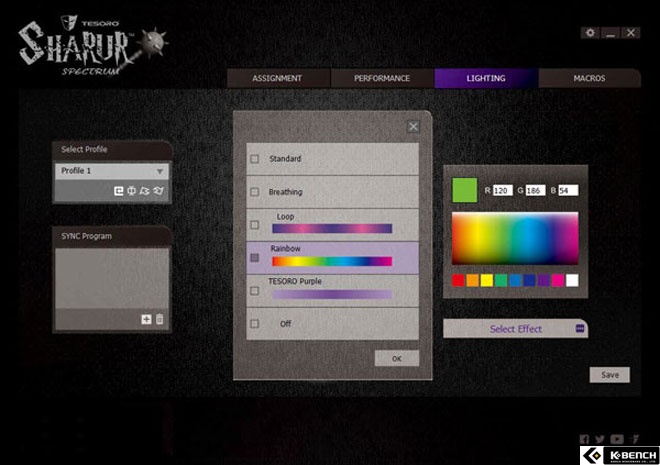The width and height of the screenshot is (660, 465).
Task: Click the purple icon on the Select Effect bar
Action: tap(580, 328)
